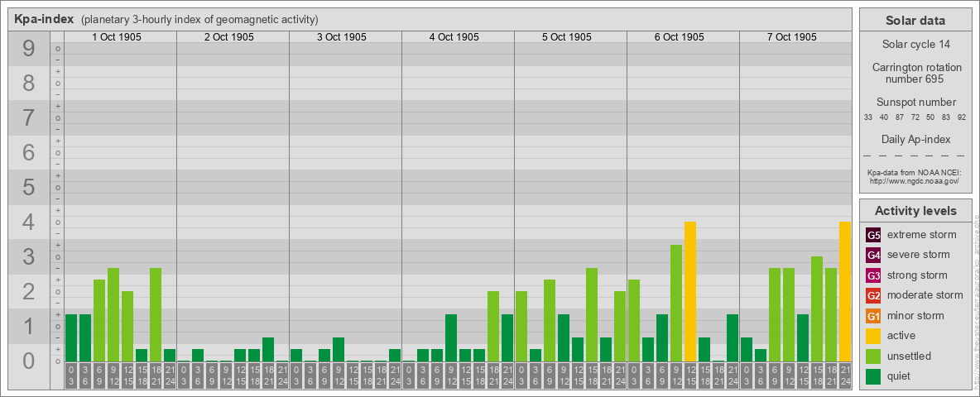The width and height of the screenshot is (980, 397).
Task: Click the Carrington rotation number 695 text
Action: point(915,73)
